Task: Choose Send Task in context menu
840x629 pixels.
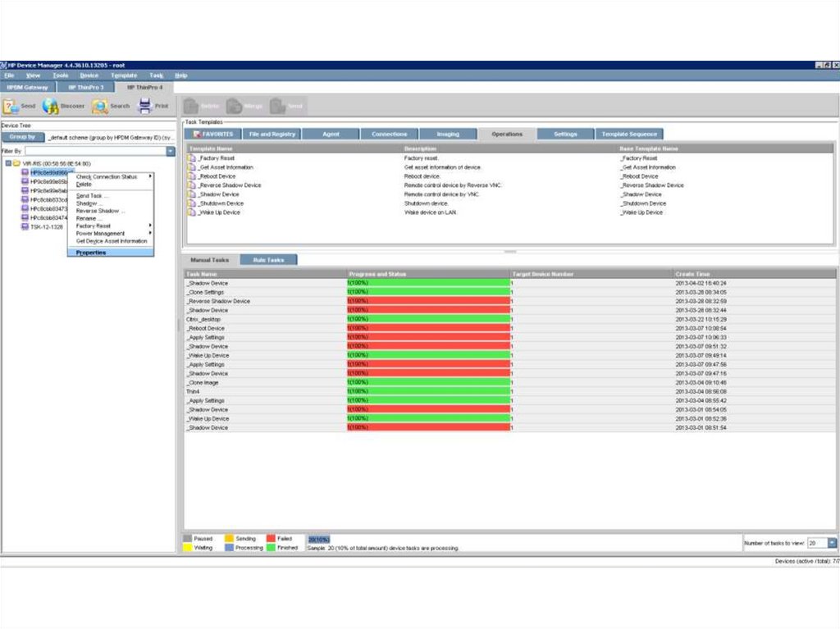Action: click(x=111, y=195)
